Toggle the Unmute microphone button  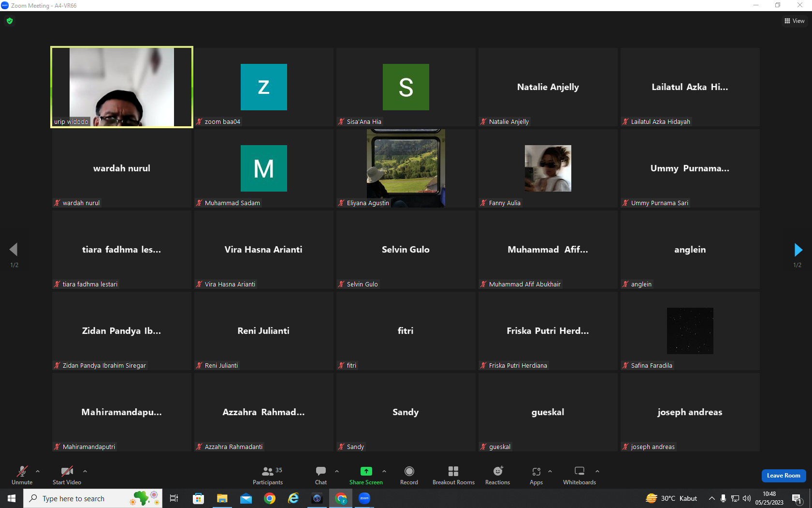click(x=22, y=475)
